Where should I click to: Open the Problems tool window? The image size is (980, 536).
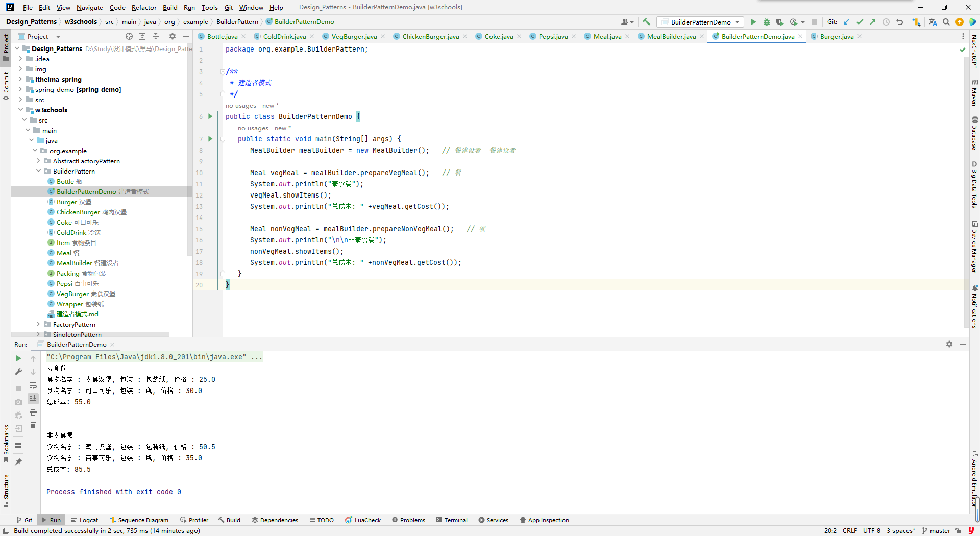point(408,520)
